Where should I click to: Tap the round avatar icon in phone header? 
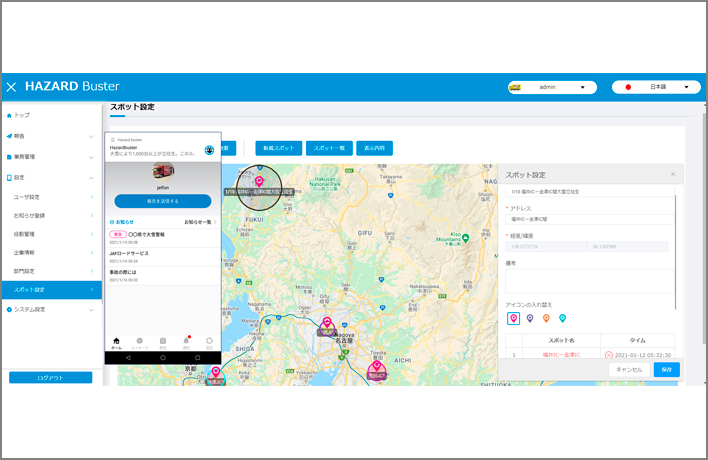tap(209, 150)
